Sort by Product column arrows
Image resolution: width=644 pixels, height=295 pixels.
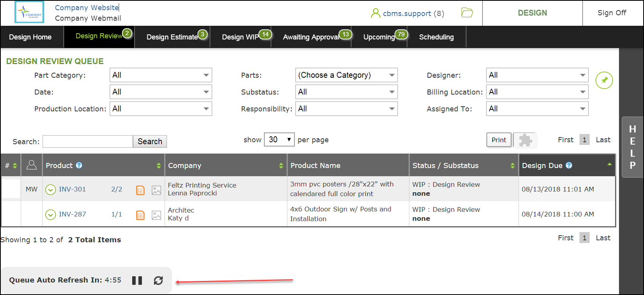pyautogui.click(x=158, y=166)
